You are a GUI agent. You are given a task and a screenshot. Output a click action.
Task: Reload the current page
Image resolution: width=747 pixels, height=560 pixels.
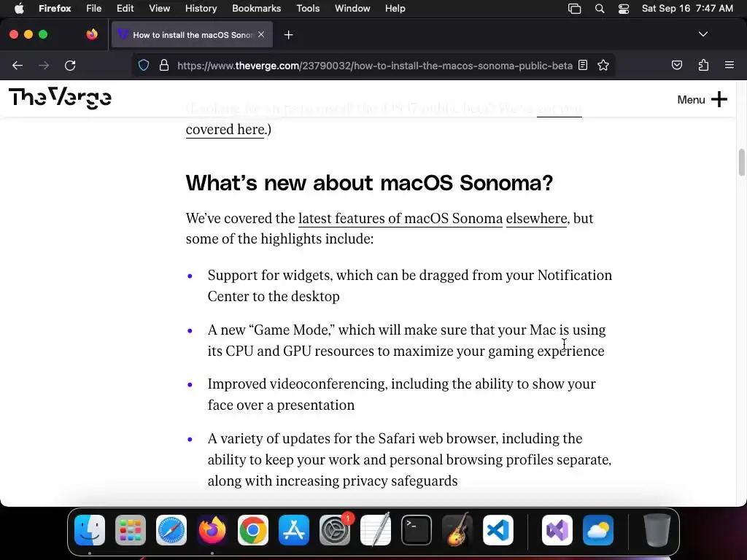click(70, 65)
